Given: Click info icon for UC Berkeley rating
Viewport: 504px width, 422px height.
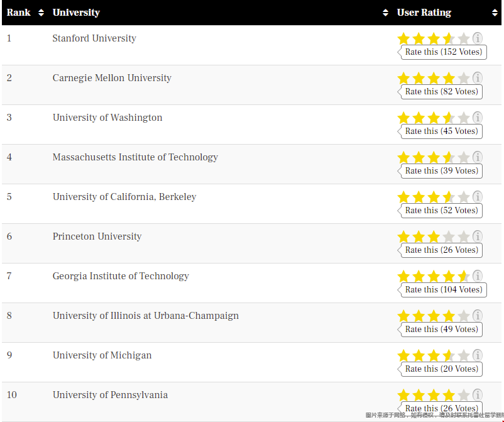Looking at the screenshot, I should click(x=478, y=197).
